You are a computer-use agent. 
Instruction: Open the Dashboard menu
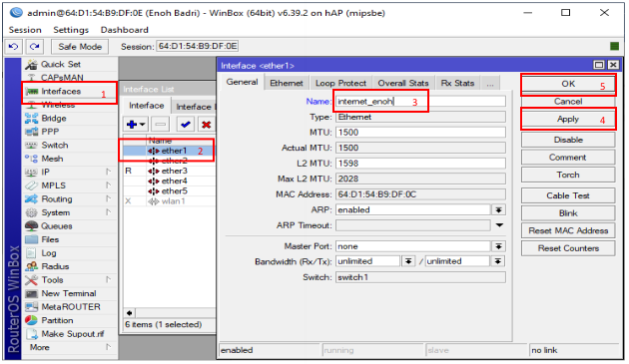tap(125, 30)
